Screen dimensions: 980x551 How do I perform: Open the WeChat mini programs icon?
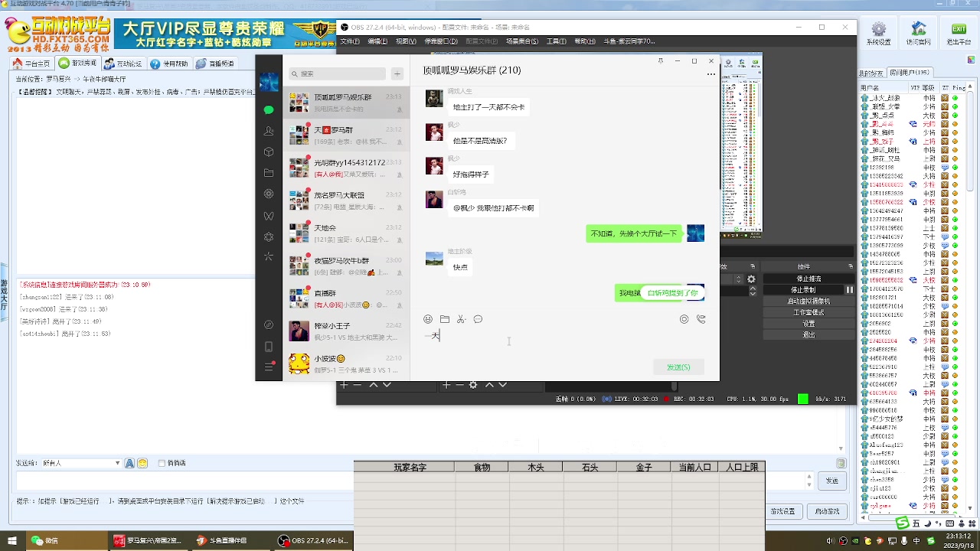(x=269, y=324)
